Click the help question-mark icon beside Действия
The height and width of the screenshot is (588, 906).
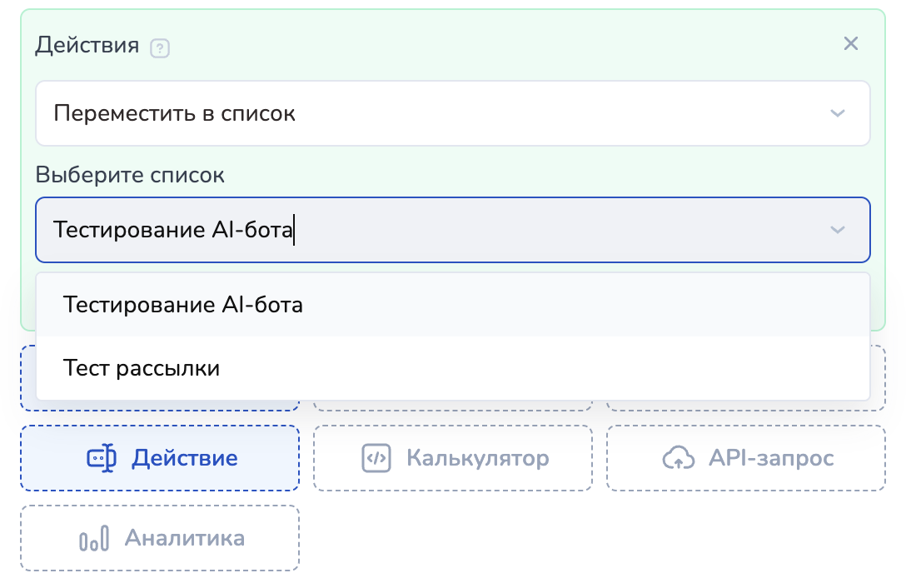pyautogui.click(x=160, y=48)
